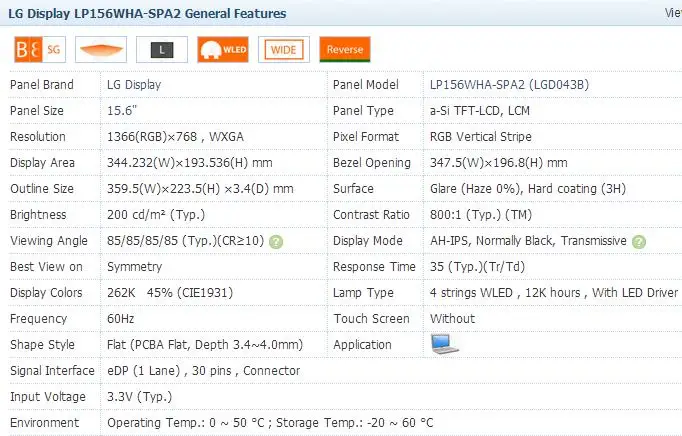Open the Viewing Angle help question icon
Image resolution: width=682 pixels, height=436 pixels.
[x=276, y=241]
